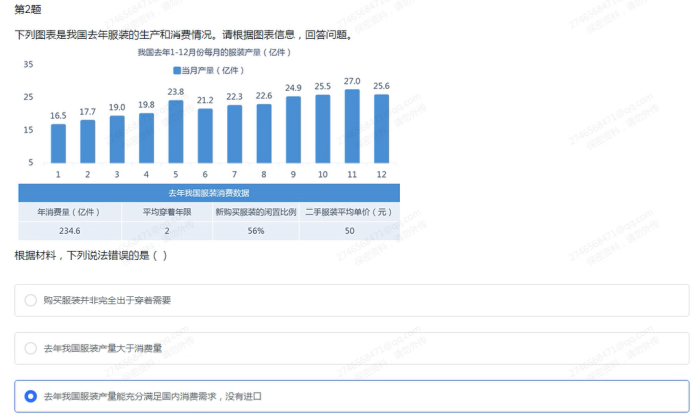Click the month 9 bar labeled 24.9
Image resolution: width=692 pixels, height=416 pixels.
click(x=293, y=129)
